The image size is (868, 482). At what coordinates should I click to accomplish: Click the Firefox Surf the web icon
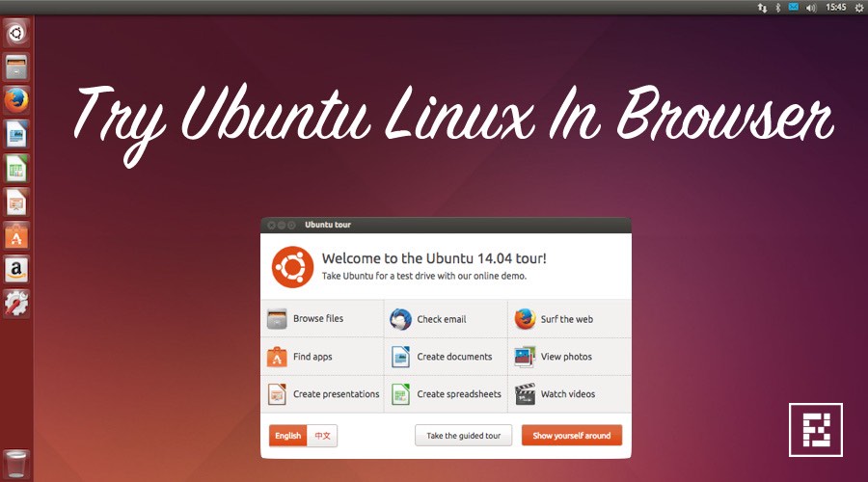(x=525, y=319)
